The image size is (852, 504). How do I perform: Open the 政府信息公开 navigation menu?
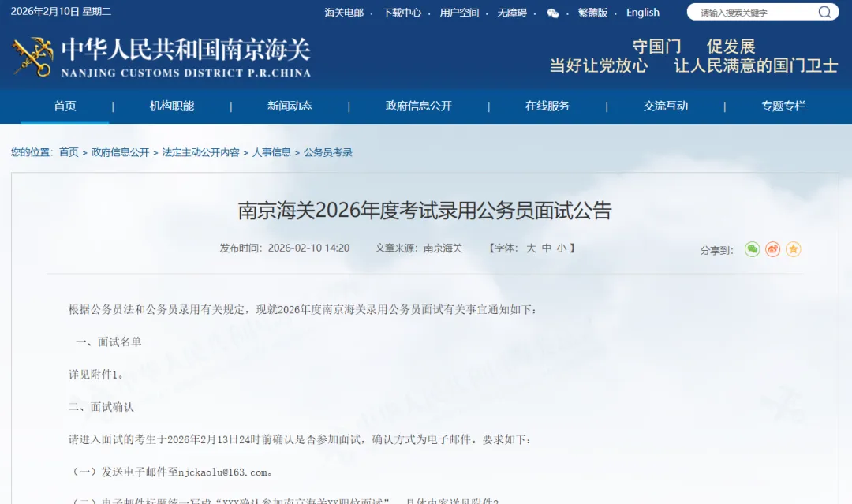click(418, 106)
